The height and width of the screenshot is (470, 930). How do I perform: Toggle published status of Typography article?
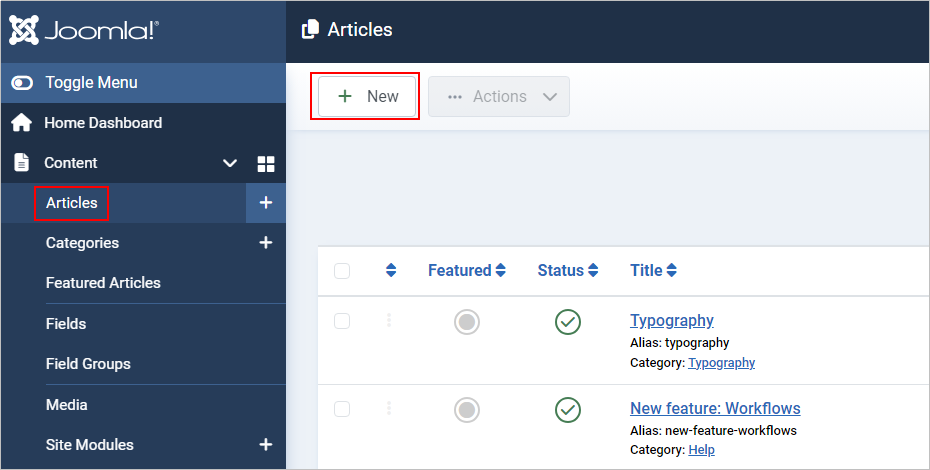point(568,322)
